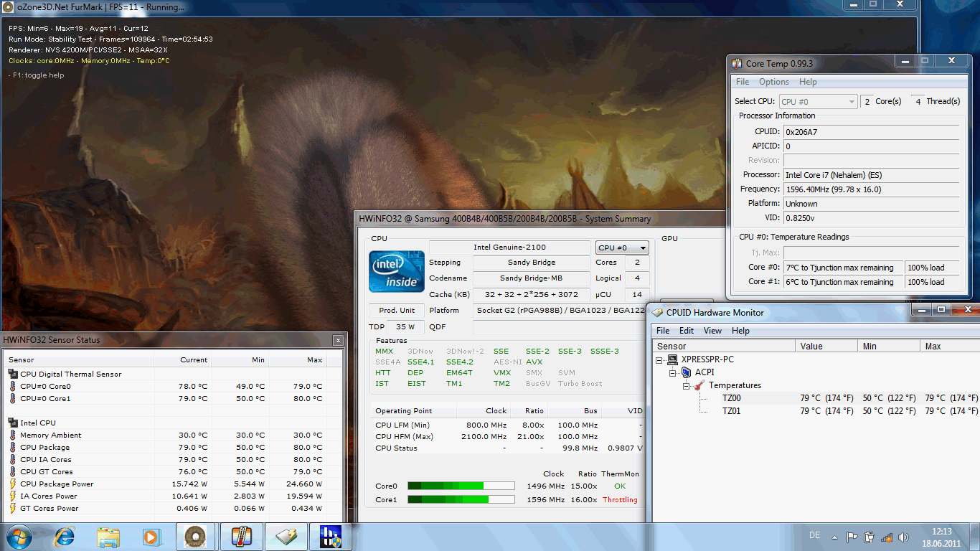Click the CPUID Hardware Monitor title bar icon
This screenshot has width=980, height=551.
coord(657,313)
